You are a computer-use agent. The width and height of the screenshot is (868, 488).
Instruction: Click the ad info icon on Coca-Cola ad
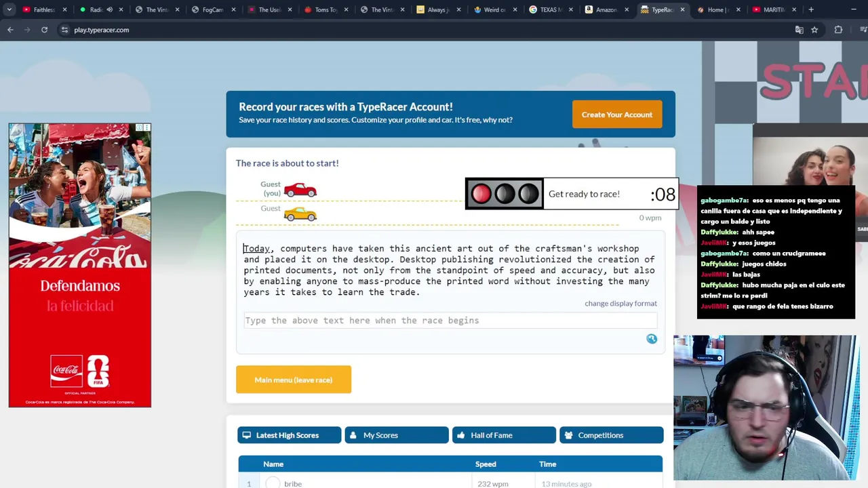(x=140, y=127)
